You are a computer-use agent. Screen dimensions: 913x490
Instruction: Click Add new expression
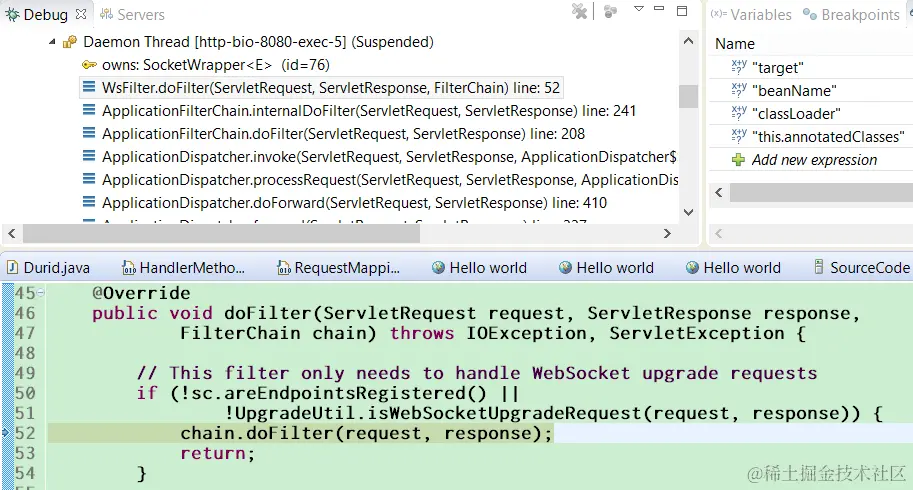pyautogui.click(x=814, y=159)
